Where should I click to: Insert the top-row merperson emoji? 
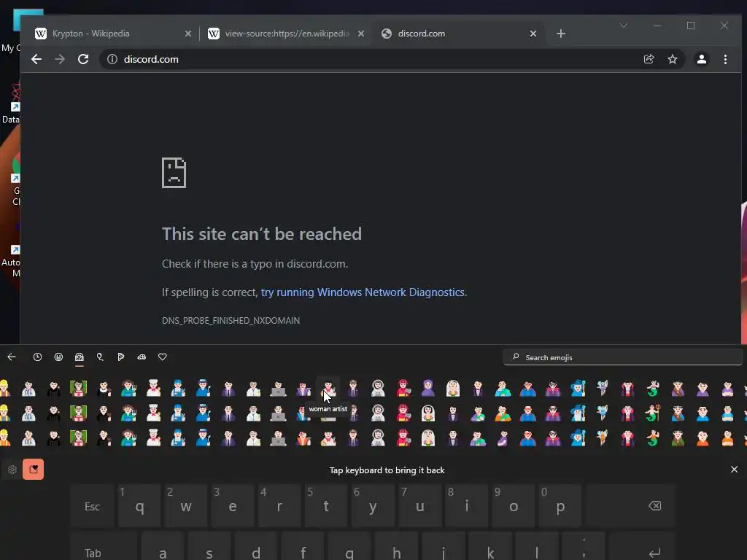click(653, 388)
